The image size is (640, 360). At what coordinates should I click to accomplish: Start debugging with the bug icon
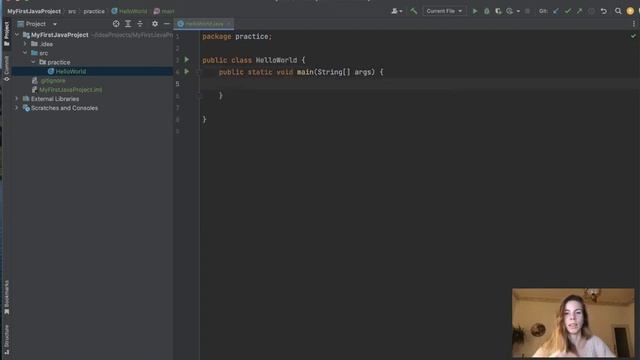pos(487,11)
